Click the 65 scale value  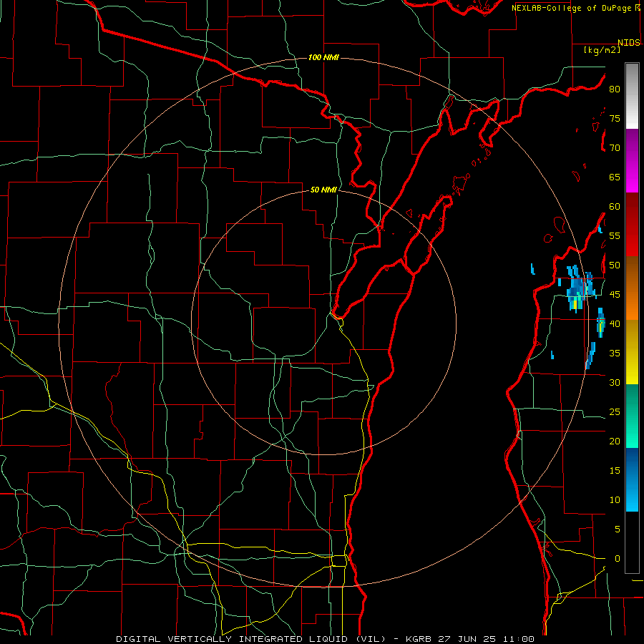point(615,177)
